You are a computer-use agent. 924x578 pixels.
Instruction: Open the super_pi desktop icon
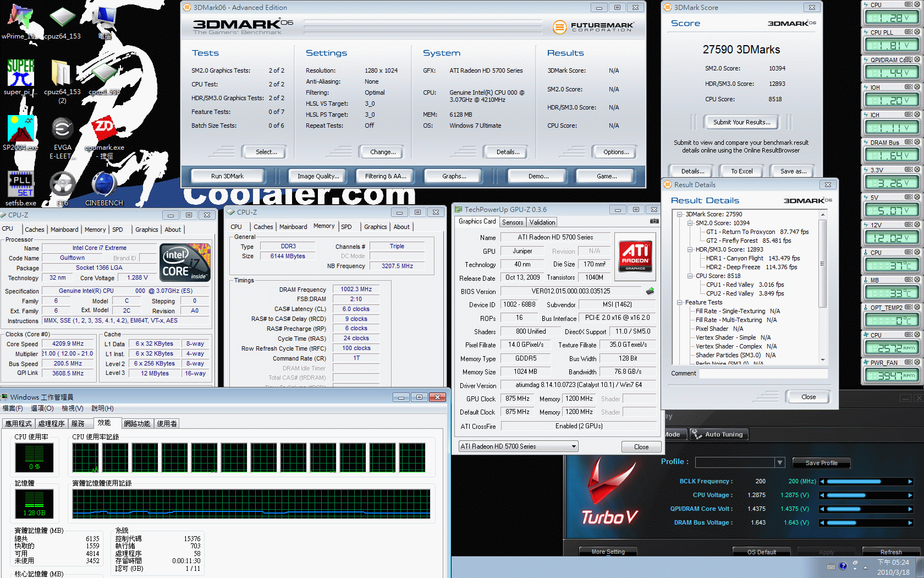(x=21, y=73)
